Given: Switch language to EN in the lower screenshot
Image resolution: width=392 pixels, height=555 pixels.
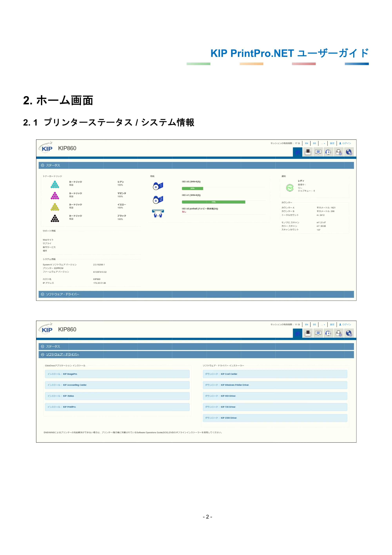Looking at the screenshot, I should (x=307, y=325).
